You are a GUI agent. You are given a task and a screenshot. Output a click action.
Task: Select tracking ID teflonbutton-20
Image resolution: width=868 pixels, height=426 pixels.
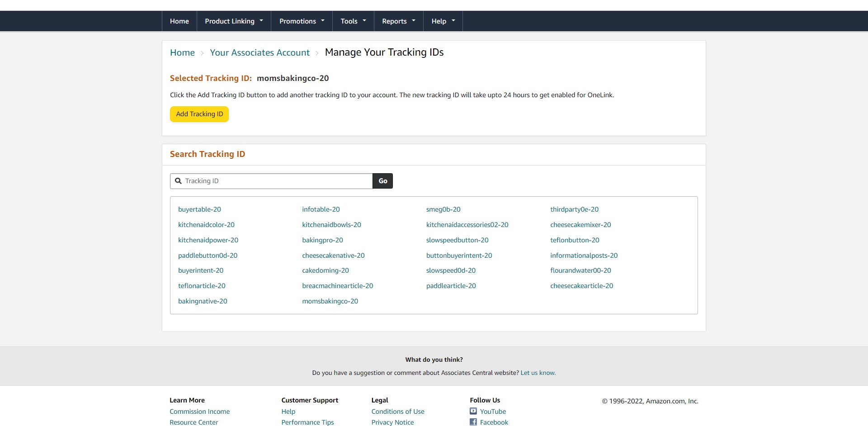point(575,240)
